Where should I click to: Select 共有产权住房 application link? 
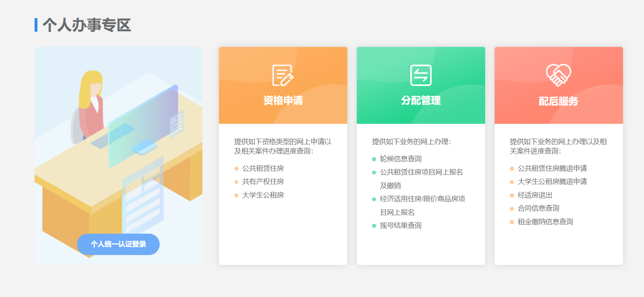tap(263, 181)
